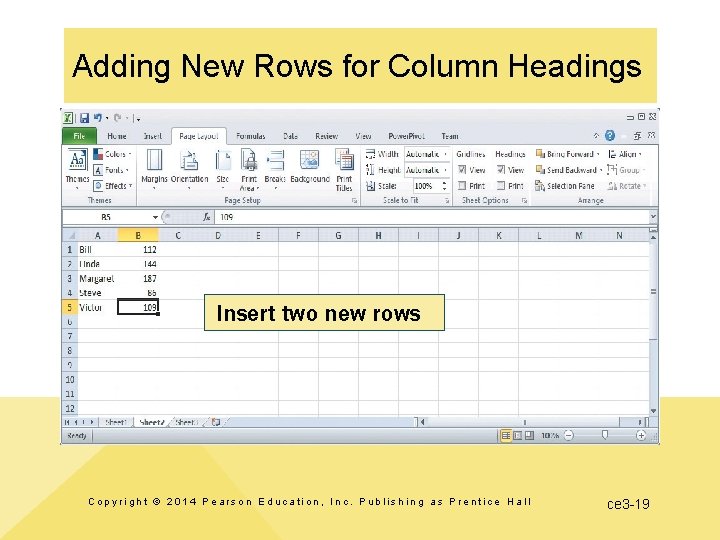Open the page Size options
720x540 pixels.
tap(223, 169)
